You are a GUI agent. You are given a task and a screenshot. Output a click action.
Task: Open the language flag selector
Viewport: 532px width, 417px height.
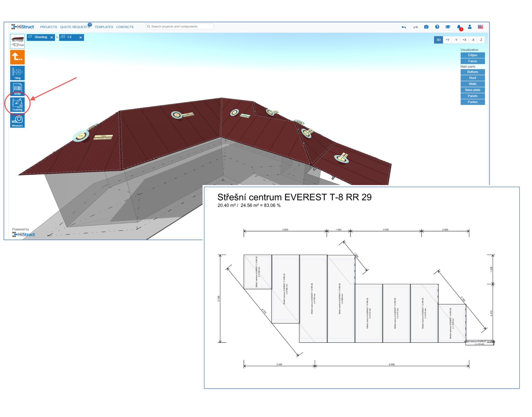tap(480, 27)
